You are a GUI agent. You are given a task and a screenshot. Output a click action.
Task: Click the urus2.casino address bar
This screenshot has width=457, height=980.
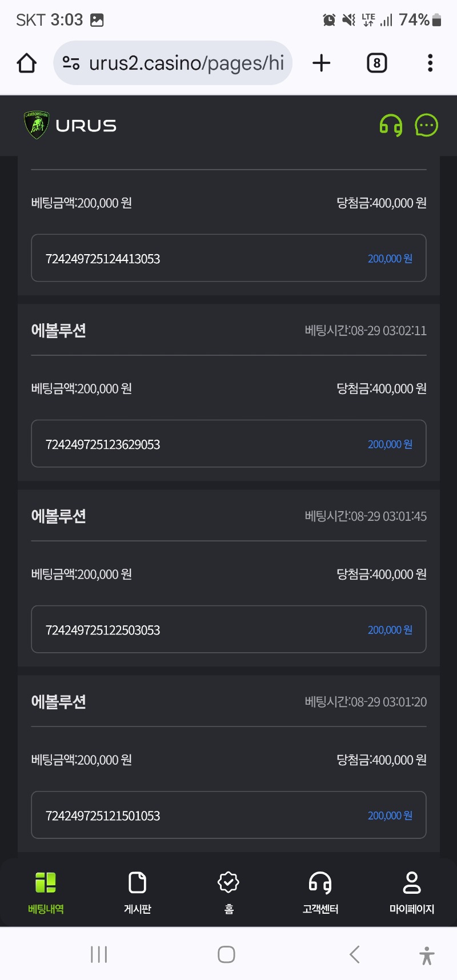[x=173, y=63]
